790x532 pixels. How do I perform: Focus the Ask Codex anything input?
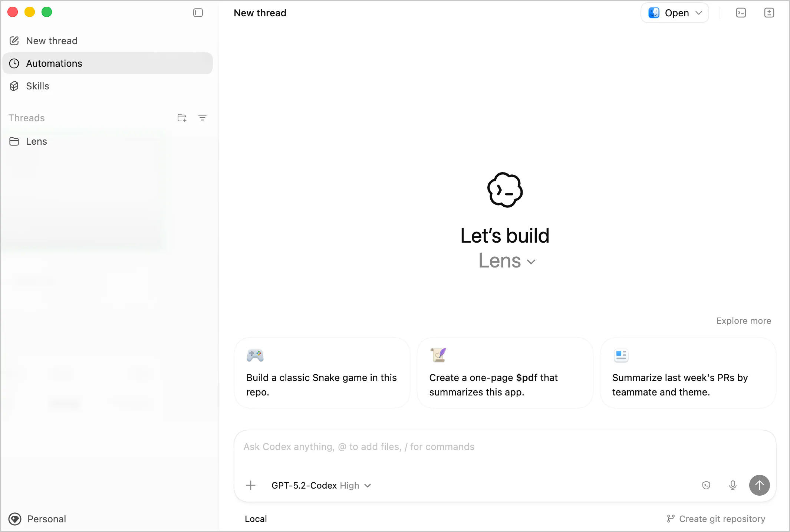click(504, 447)
